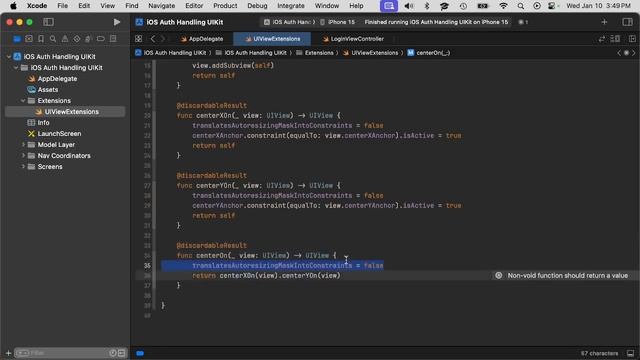Adjust editor options menu
Viewport: 640px width, 360px height.
[x=615, y=39]
